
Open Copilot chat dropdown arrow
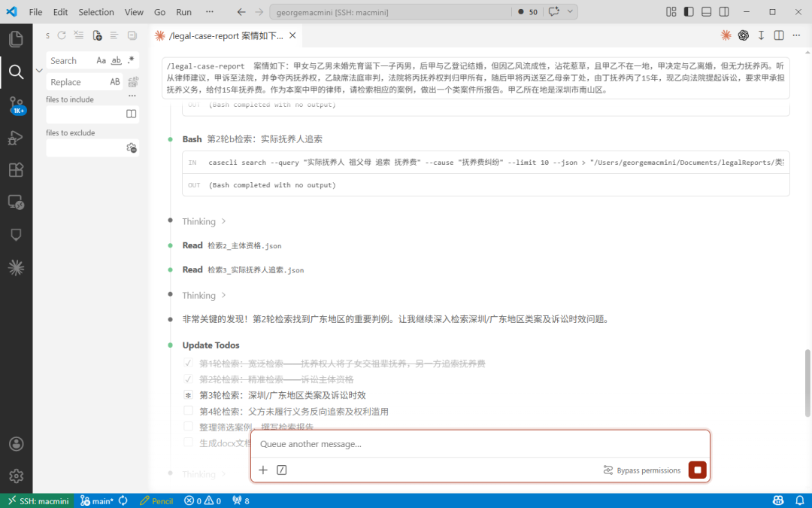coord(570,12)
